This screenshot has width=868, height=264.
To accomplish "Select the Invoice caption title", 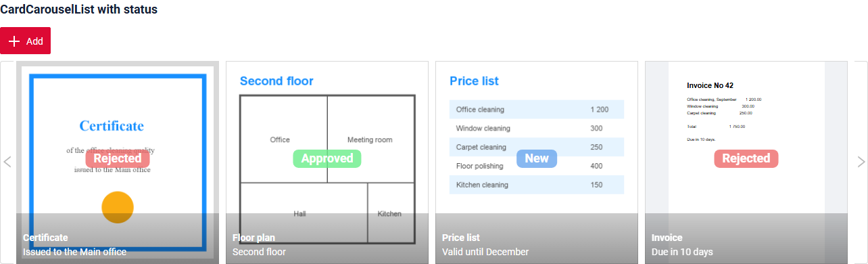I will point(667,238).
